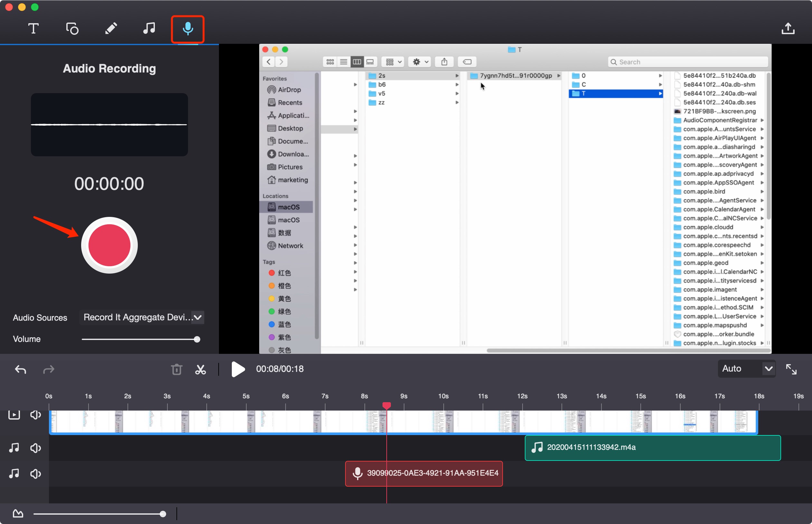
Task: Start recording with the red record button
Action: point(109,245)
